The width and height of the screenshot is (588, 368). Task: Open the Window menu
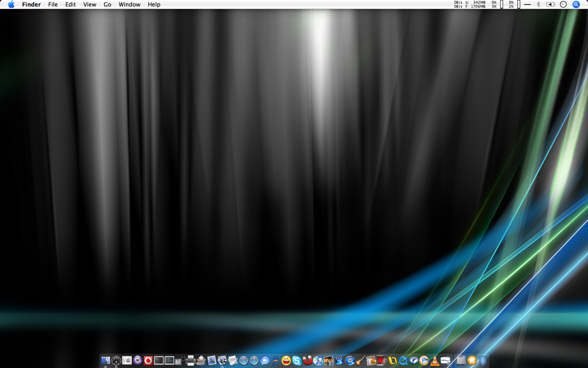129,4
